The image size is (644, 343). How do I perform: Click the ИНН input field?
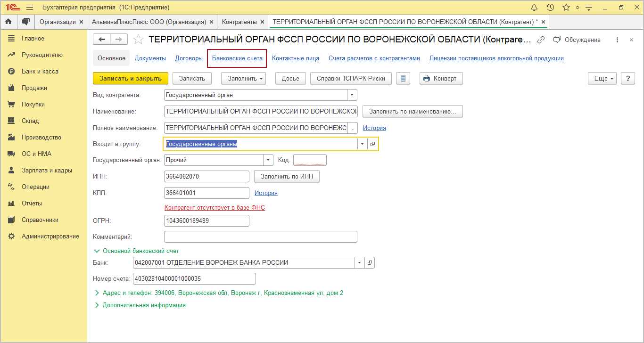pyautogui.click(x=206, y=176)
